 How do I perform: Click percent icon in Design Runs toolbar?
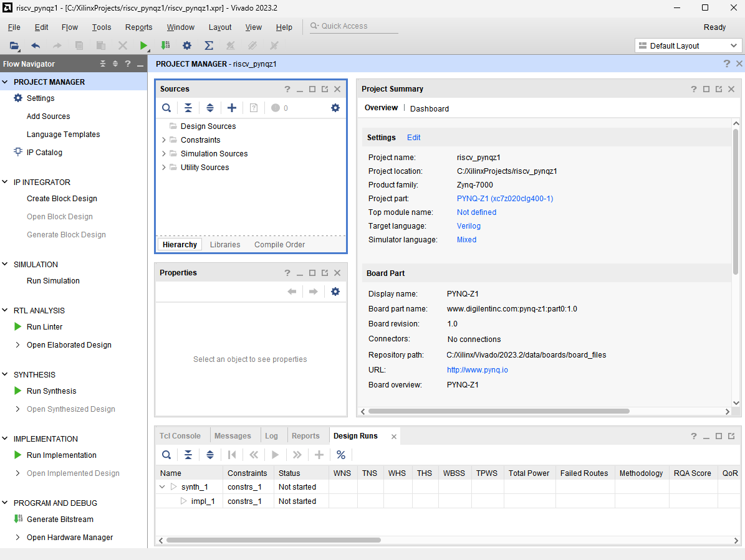[341, 455]
